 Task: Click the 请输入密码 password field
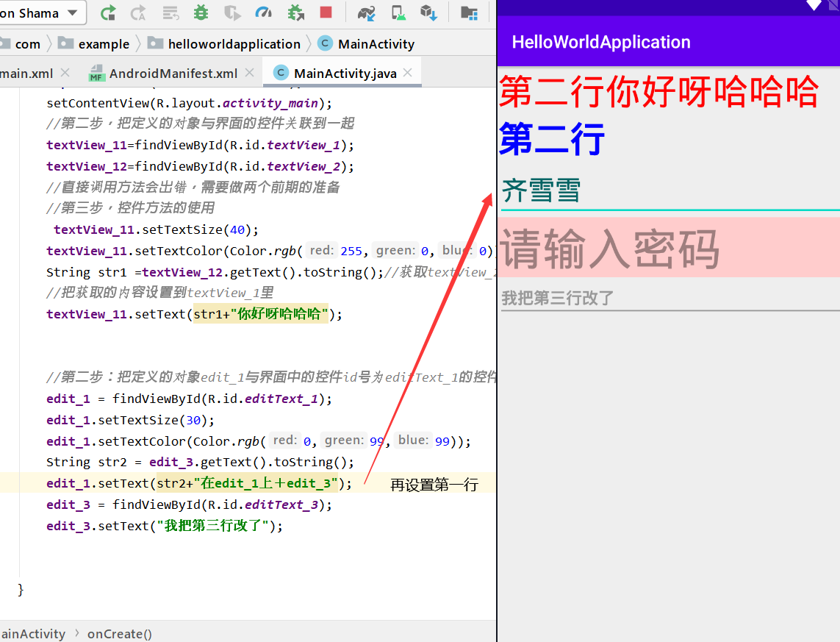[x=668, y=247]
